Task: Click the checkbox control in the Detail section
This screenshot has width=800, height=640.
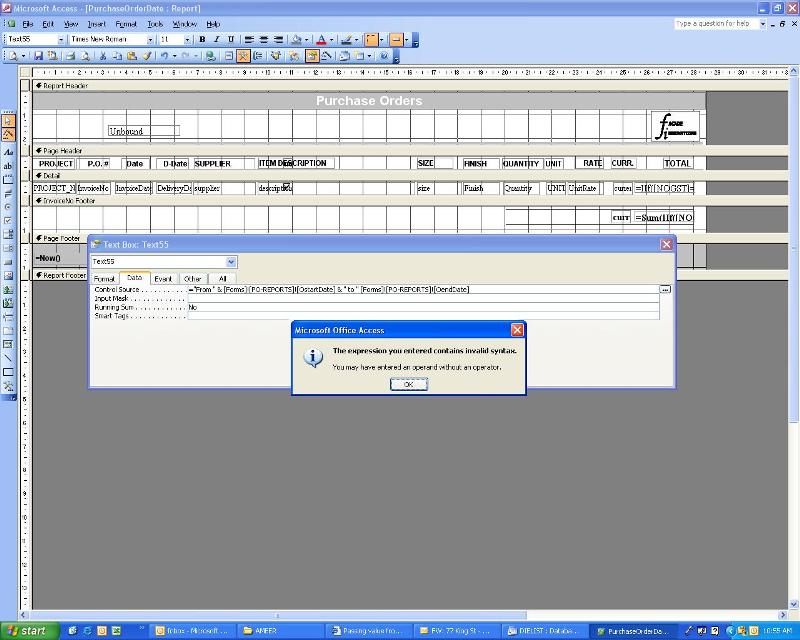Action: pos(287,186)
